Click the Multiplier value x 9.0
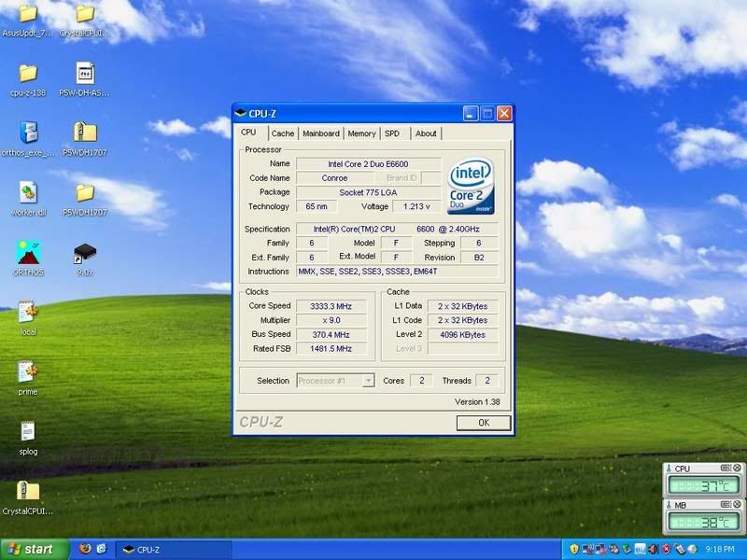Screen dimensions: 747x560 coord(331,320)
